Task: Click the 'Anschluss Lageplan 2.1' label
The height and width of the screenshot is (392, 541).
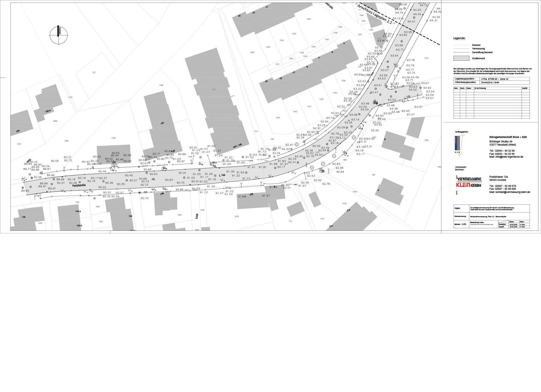Action: (x=375, y=14)
